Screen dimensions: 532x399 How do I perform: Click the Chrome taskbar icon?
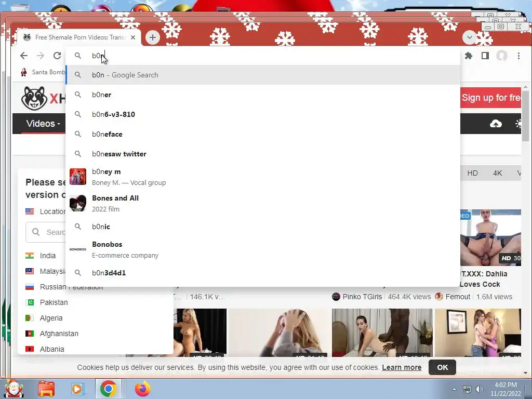pos(108,389)
